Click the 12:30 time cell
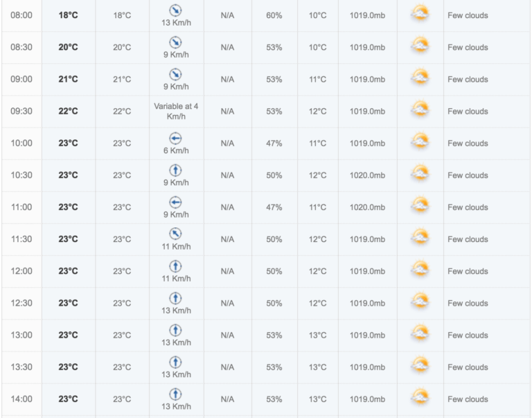 (x=21, y=303)
